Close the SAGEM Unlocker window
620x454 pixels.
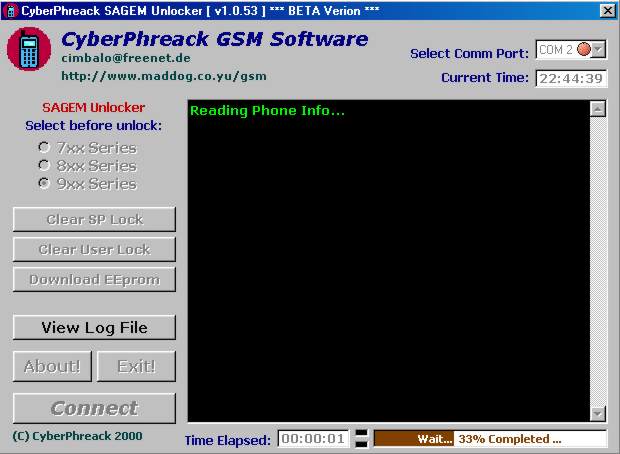click(x=608, y=11)
